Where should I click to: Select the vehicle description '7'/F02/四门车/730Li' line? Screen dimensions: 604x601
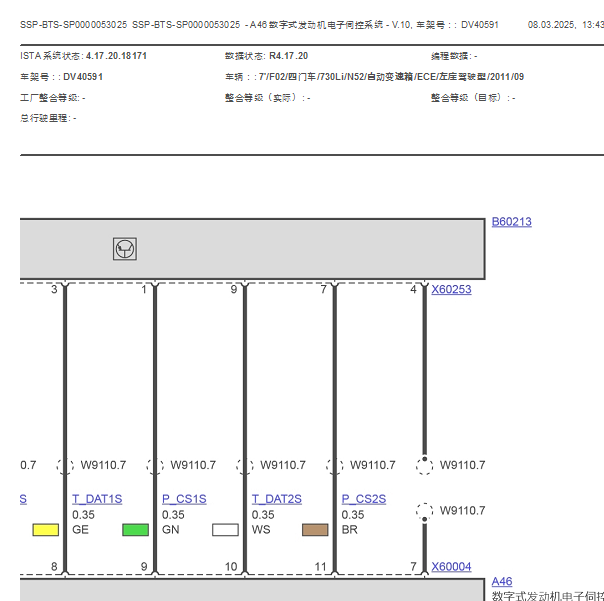tap(374, 77)
